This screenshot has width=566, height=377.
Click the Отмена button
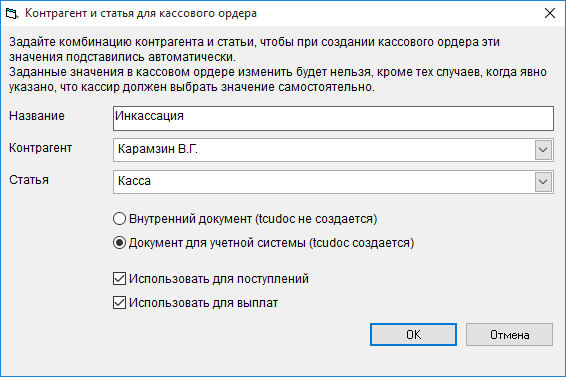pyautogui.click(x=509, y=335)
